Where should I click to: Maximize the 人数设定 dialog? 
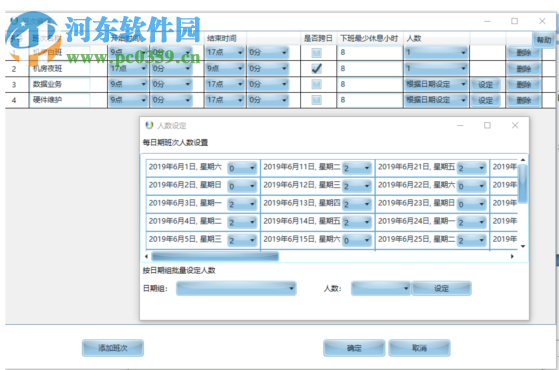point(487,125)
